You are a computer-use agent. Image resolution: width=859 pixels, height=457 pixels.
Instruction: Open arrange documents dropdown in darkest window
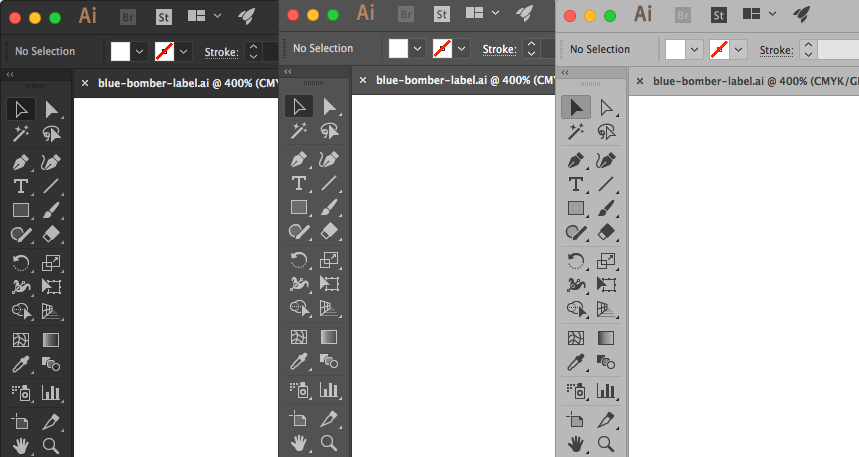(x=204, y=16)
